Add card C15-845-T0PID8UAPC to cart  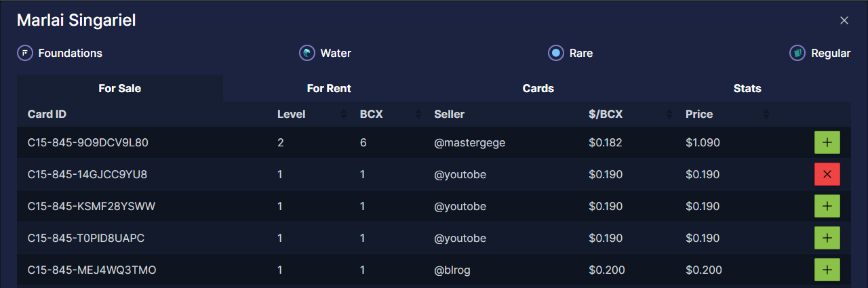click(x=827, y=238)
